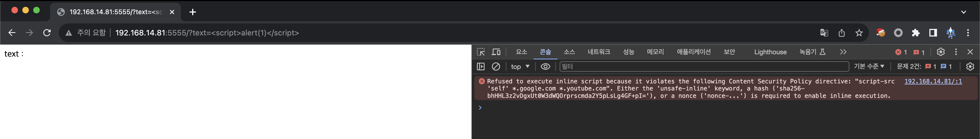Switch to the 성능 panel

coord(629,52)
